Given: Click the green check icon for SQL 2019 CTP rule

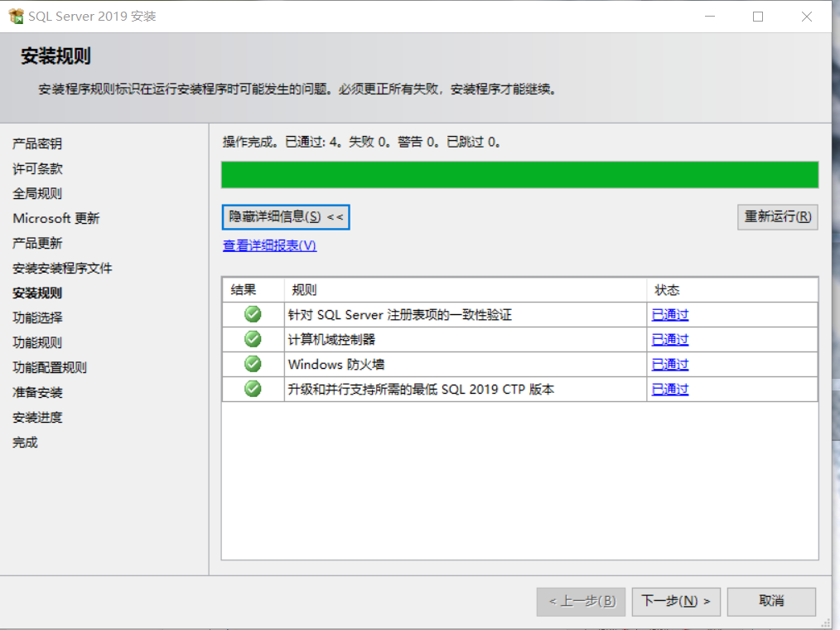Looking at the screenshot, I should (x=253, y=389).
